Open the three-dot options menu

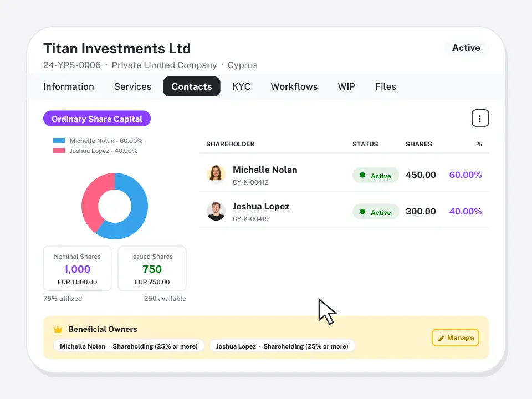tap(480, 118)
